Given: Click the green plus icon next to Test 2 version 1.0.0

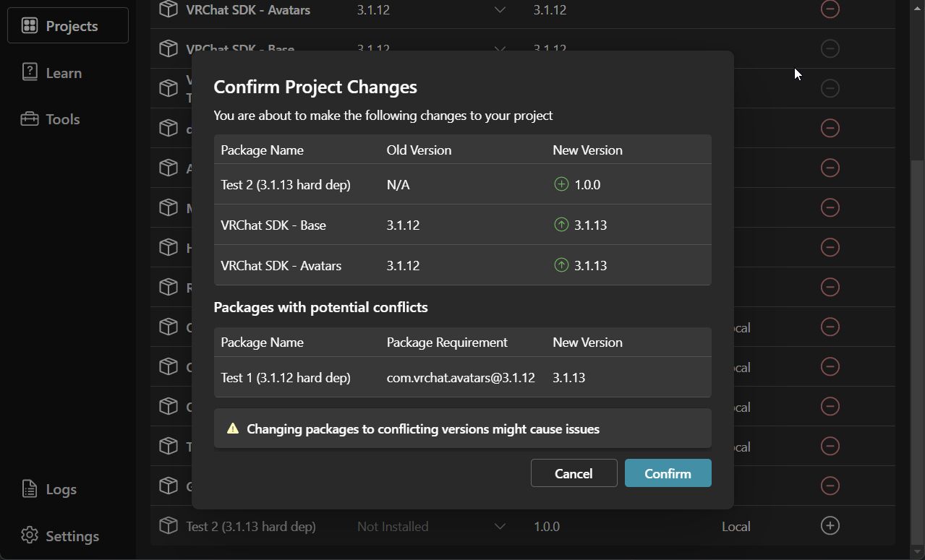Looking at the screenshot, I should (560, 184).
